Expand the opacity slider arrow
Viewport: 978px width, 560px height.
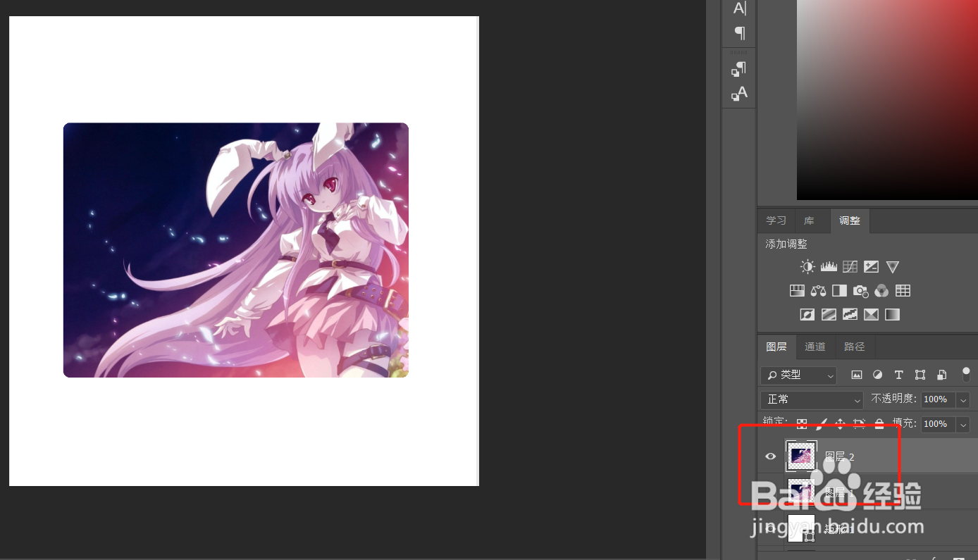(x=963, y=399)
